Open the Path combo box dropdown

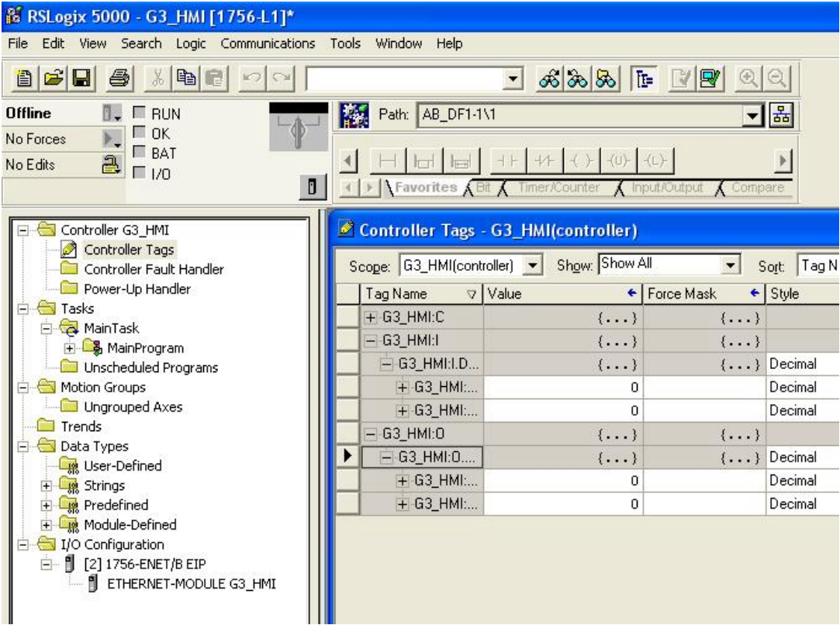752,115
